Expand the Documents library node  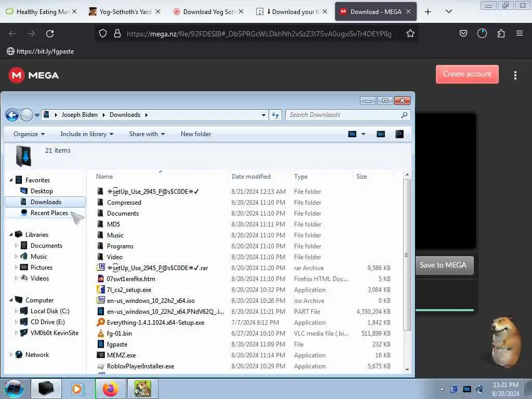coord(16,245)
